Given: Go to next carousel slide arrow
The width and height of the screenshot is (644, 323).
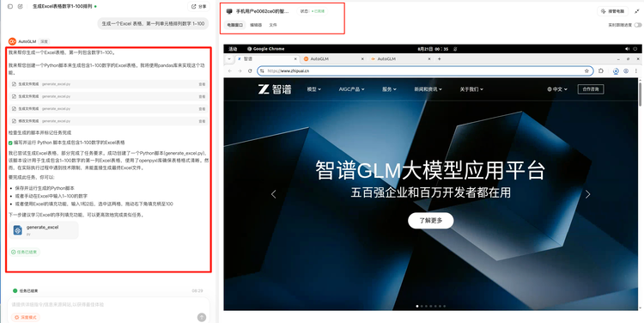Looking at the screenshot, I should point(587,194).
